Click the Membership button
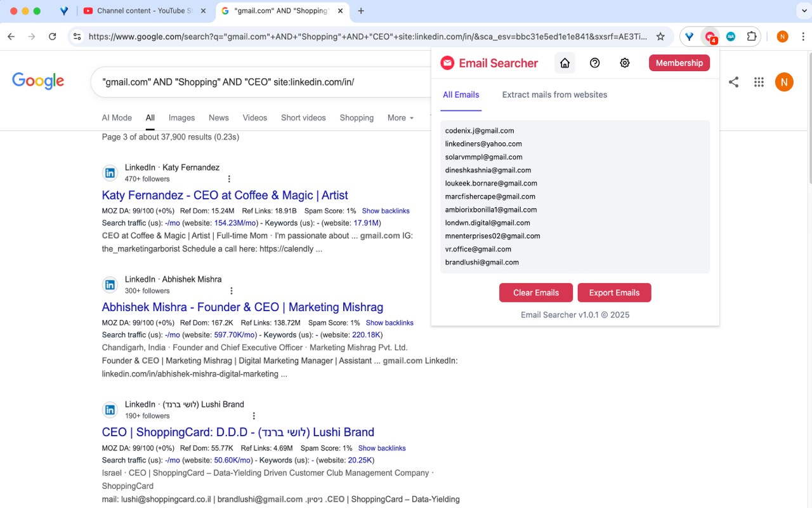 coord(679,63)
